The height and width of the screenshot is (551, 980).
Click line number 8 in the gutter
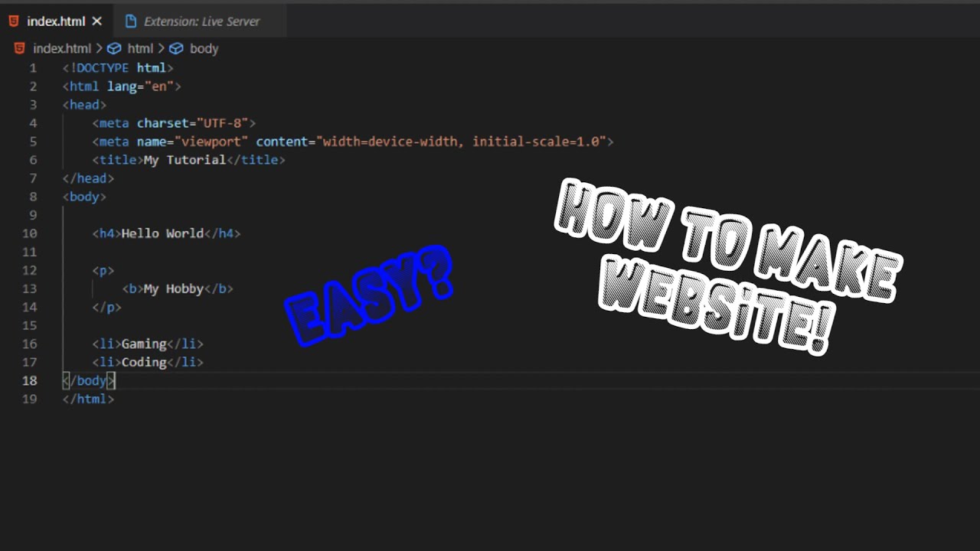(33, 197)
